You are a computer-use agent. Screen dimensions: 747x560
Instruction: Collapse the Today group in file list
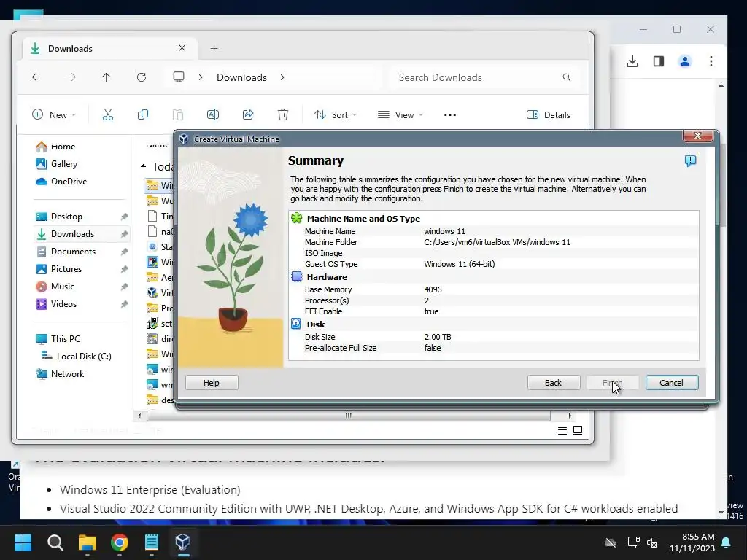coord(144,166)
